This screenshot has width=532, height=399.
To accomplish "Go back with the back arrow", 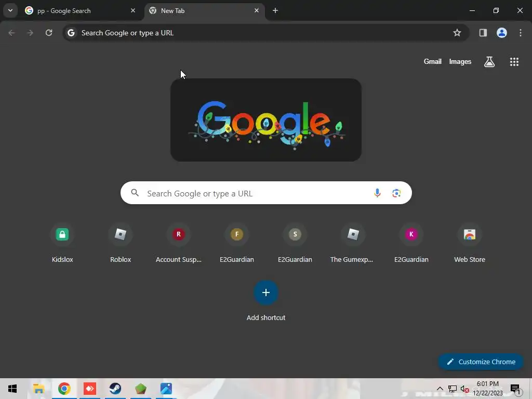I will [11, 33].
